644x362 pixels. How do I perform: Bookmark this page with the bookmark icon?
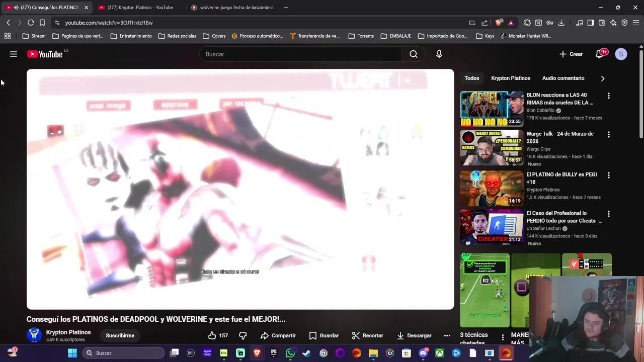(x=42, y=23)
